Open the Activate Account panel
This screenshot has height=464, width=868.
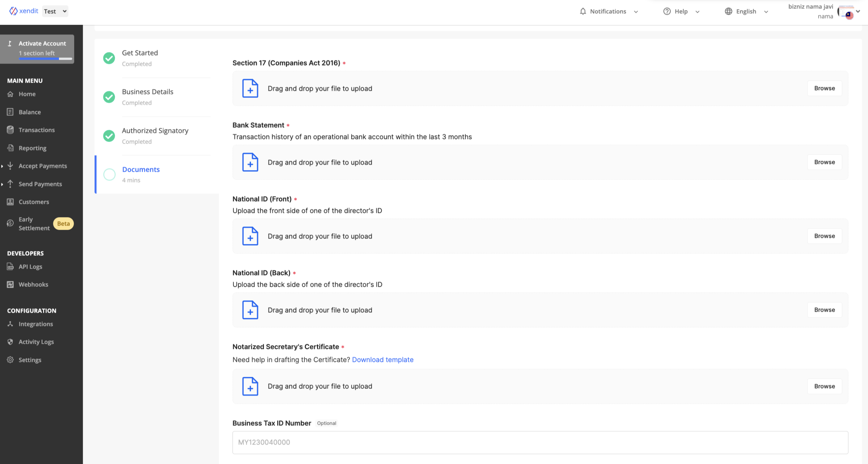[37, 49]
